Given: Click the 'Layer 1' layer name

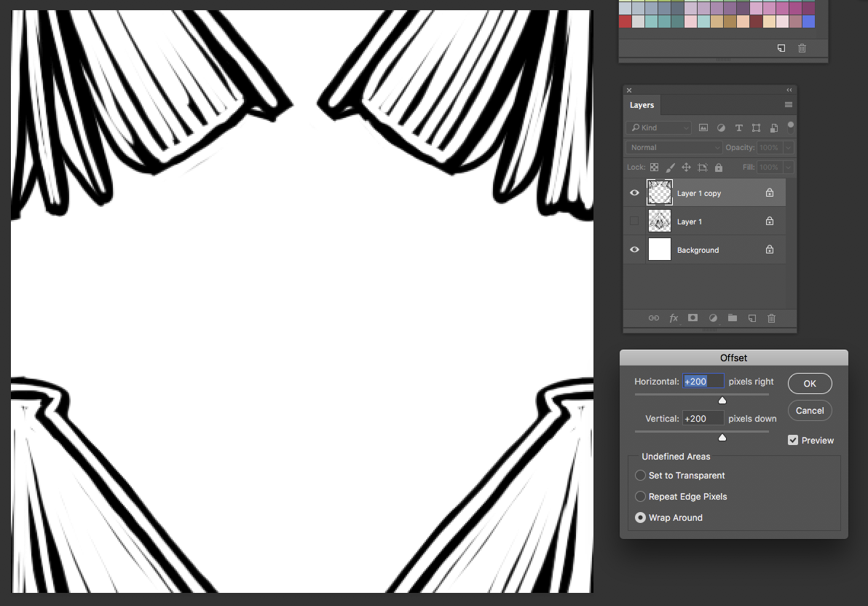Looking at the screenshot, I should [689, 221].
